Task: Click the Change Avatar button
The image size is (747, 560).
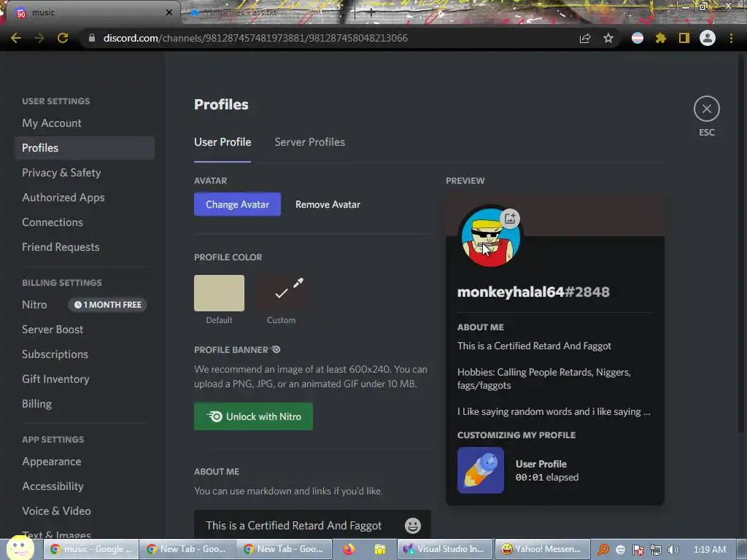Action: pos(237,204)
